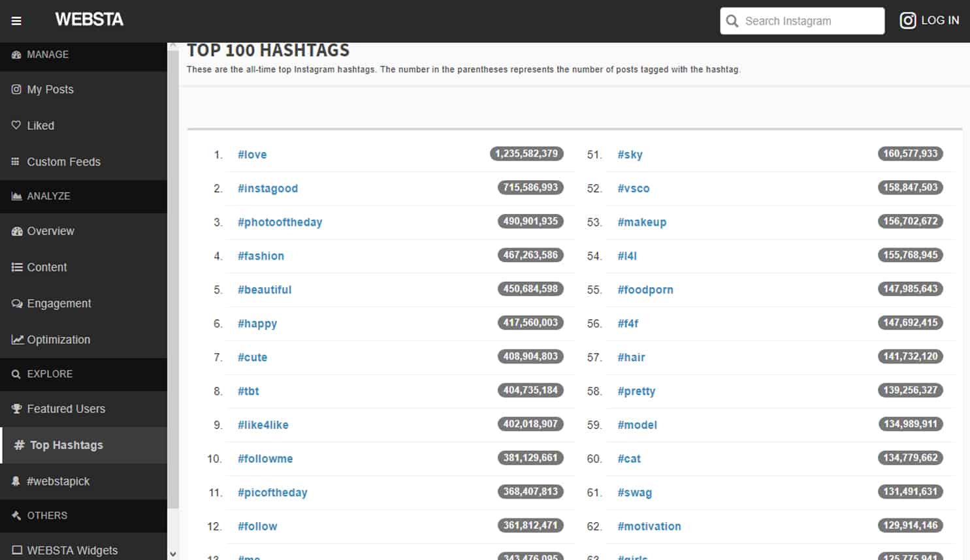This screenshot has width=970, height=560.
Task: Click the Overview dashboard icon
Action: click(17, 231)
